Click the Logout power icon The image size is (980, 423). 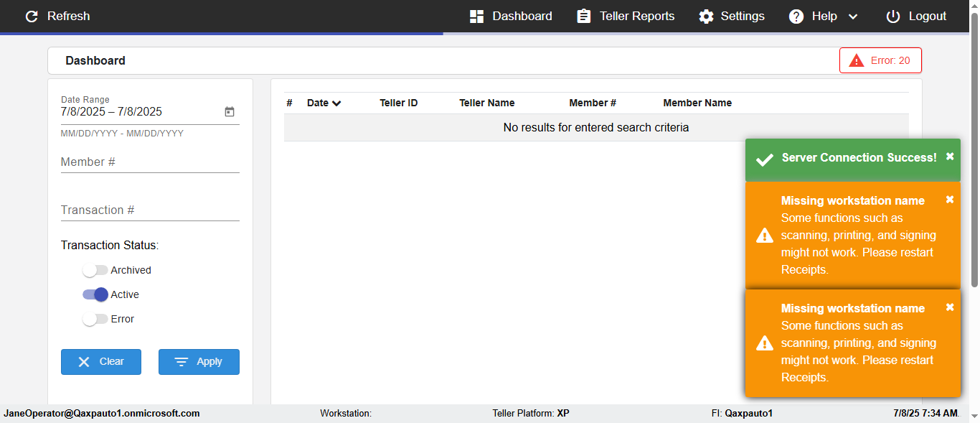click(893, 17)
